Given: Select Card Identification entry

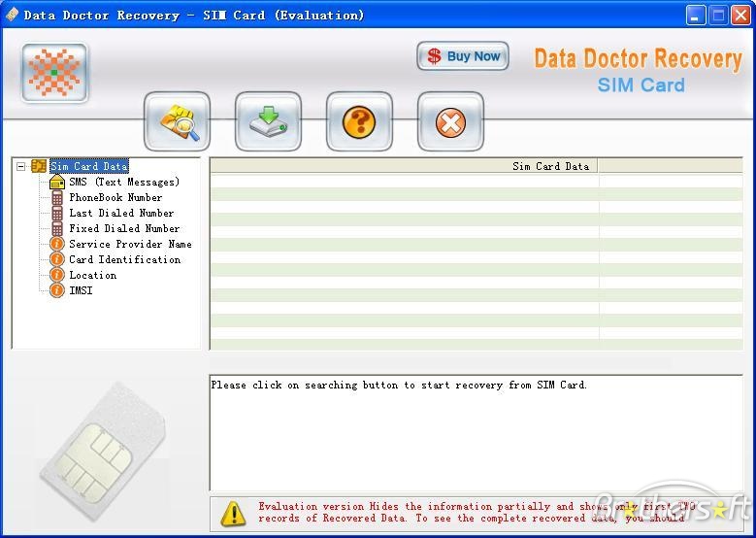Looking at the screenshot, I should [x=124, y=259].
